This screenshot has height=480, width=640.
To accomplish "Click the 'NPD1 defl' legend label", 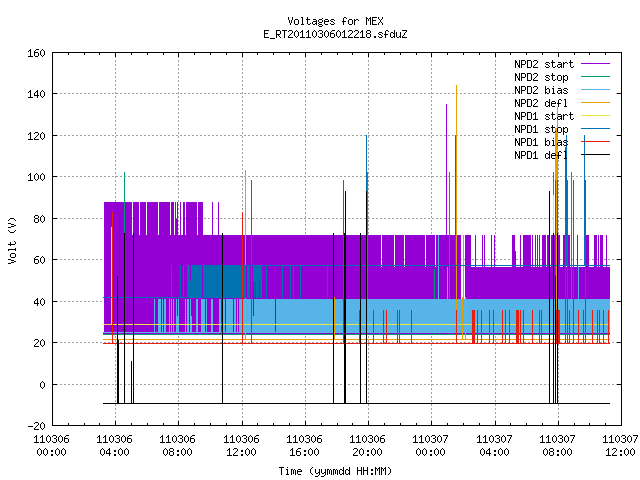I will tap(541, 156).
